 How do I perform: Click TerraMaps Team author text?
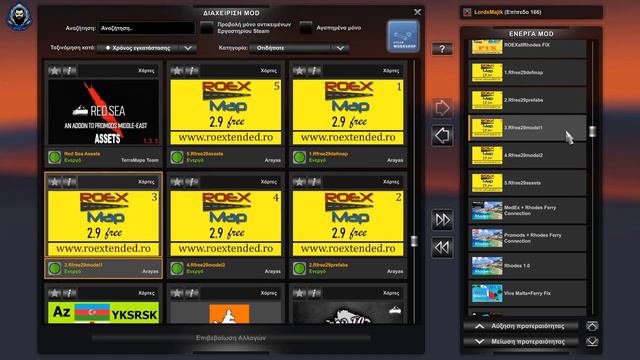tap(140, 160)
